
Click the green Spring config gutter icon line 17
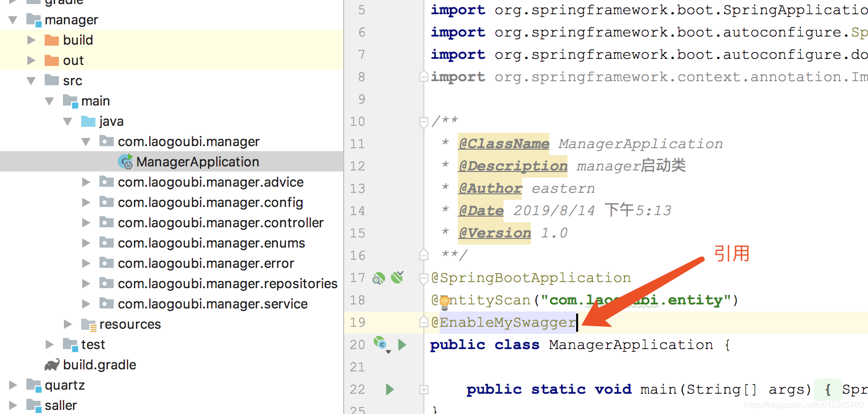pyautogui.click(x=397, y=277)
